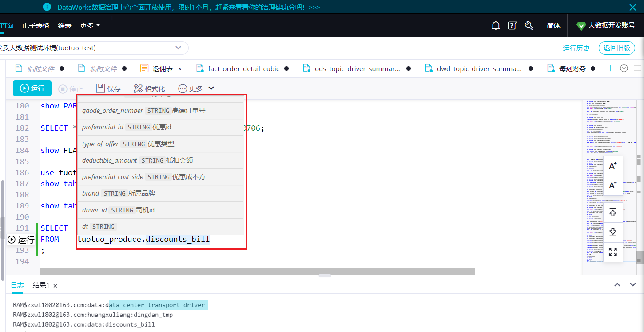The width and height of the screenshot is (644, 332).
Task: Click line number 190 in gutter
Action: [x=22, y=217]
